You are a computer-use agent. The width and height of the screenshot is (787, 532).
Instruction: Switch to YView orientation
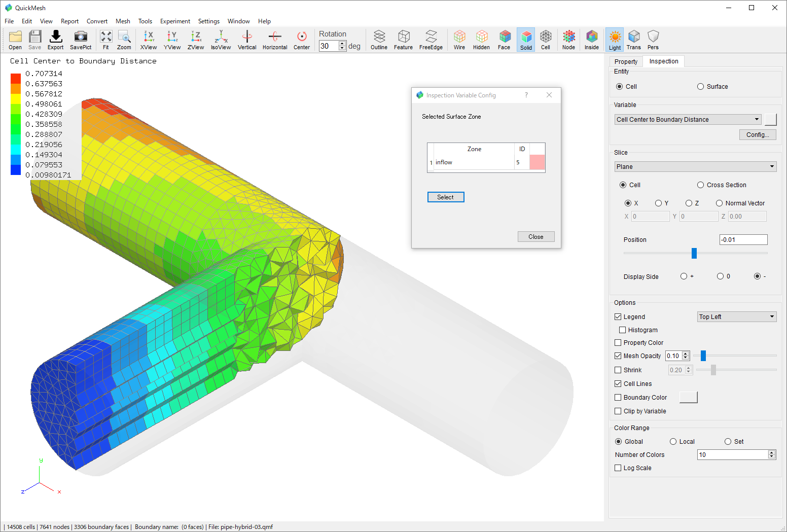[x=172, y=40]
